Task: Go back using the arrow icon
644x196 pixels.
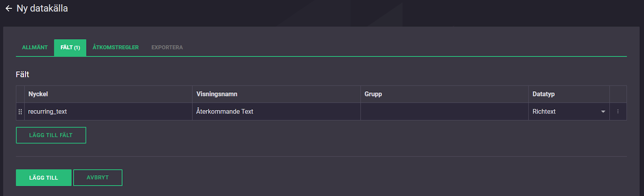Action: tap(9, 9)
